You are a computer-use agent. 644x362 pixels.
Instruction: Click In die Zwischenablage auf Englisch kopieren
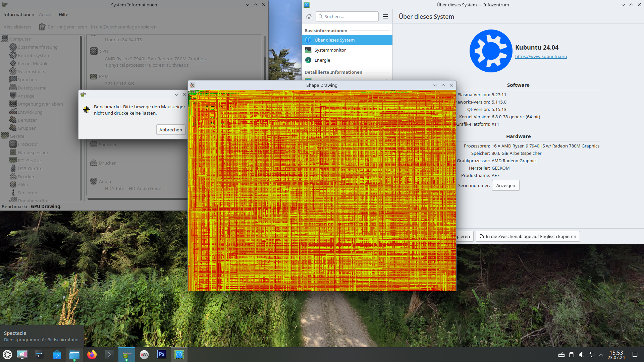click(528, 236)
